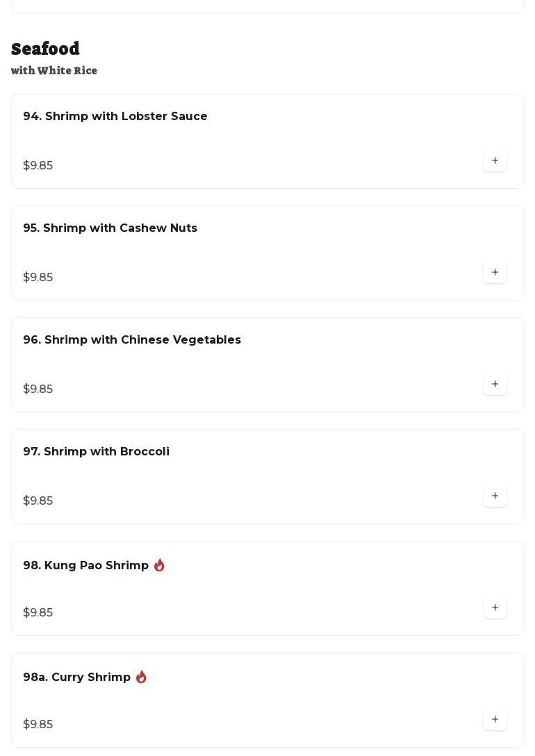Viewport: 535px width, 756px height.
Task: Add Shrimp with Lobster Sauce using plus icon
Action: click(x=495, y=160)
